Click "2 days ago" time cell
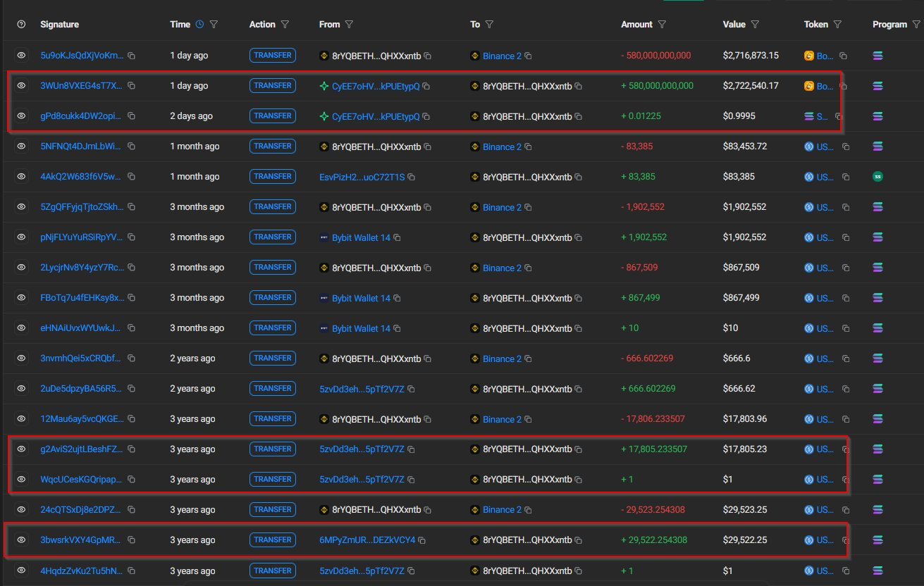 point(191,116)
